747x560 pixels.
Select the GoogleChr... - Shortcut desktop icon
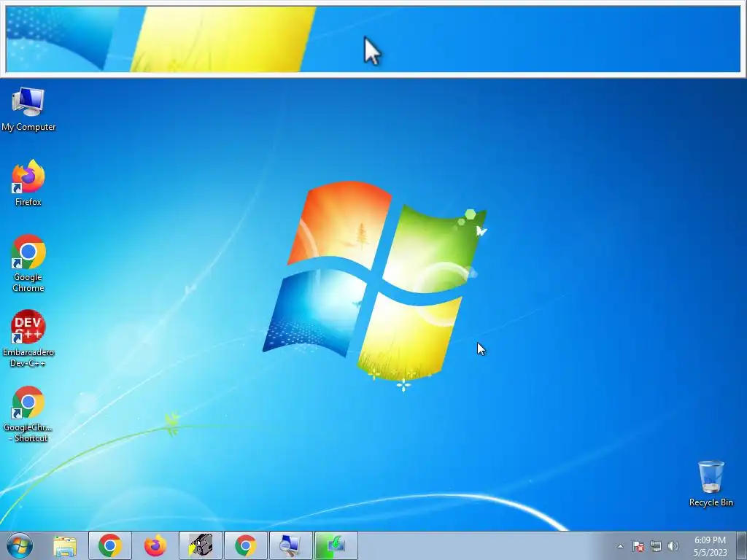pyautogui.click(x=28, y=414)
